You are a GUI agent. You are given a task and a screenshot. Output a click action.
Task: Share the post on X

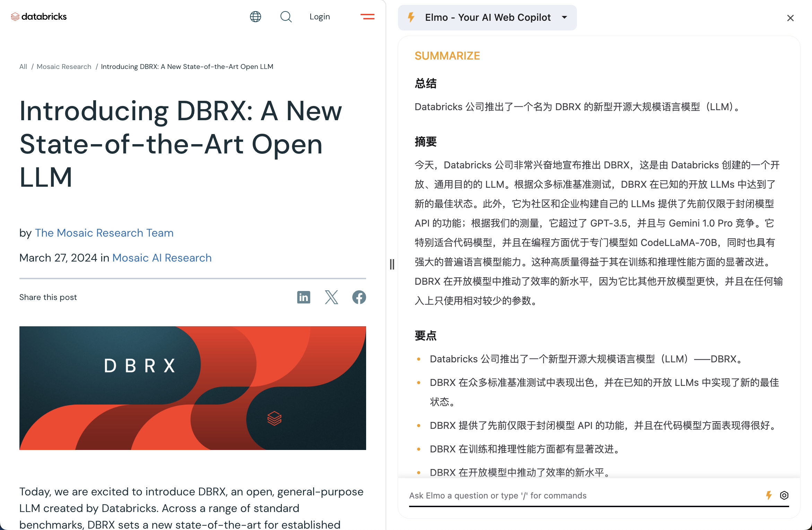coord(331,297)
